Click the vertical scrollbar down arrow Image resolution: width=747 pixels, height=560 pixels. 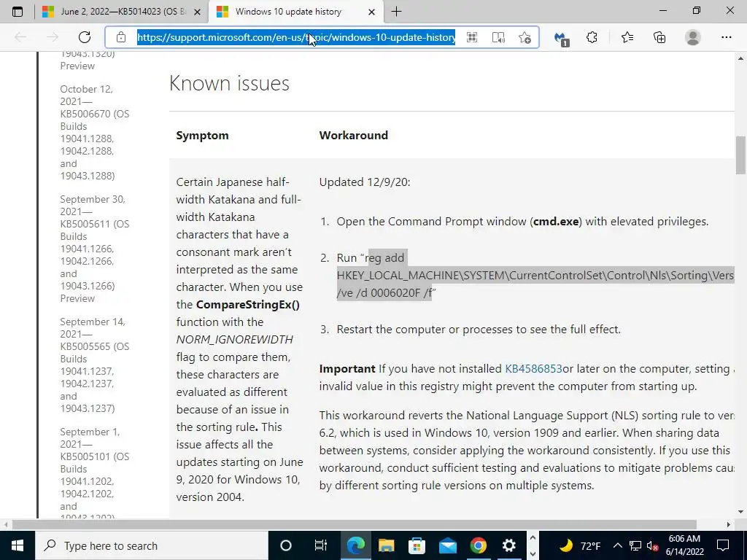(x=740, y=512)
